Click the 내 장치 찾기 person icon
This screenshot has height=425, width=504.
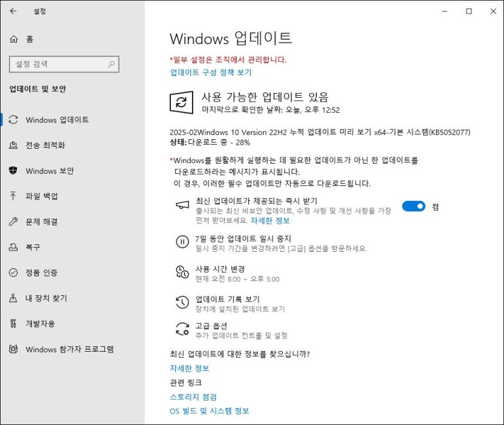coord(13,298)
